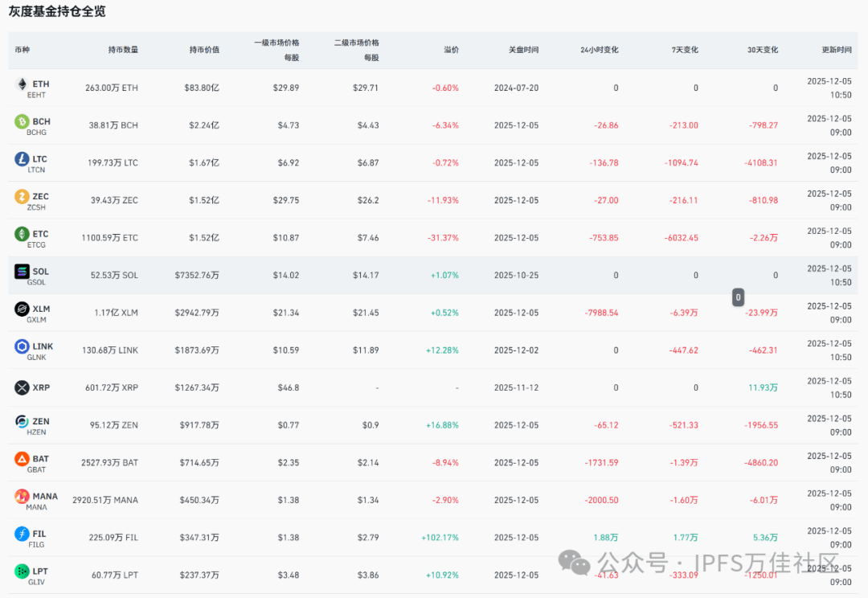Open the ETH ticker name link
The width and height of the screenshot is (868, 598).
41,84
